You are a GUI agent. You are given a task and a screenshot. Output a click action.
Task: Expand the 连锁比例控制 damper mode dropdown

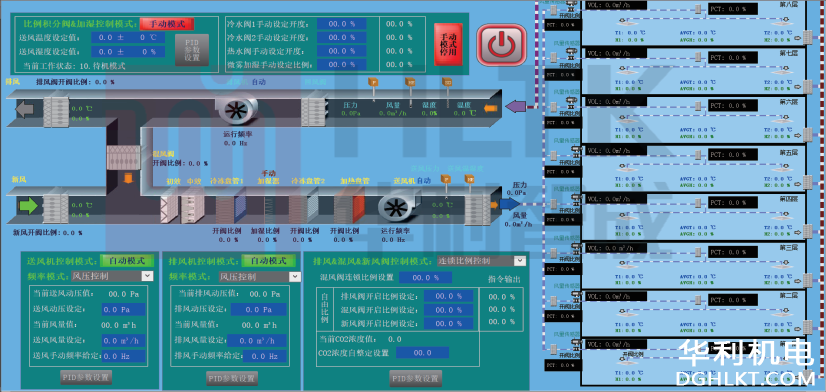click(x=481, y=260)
